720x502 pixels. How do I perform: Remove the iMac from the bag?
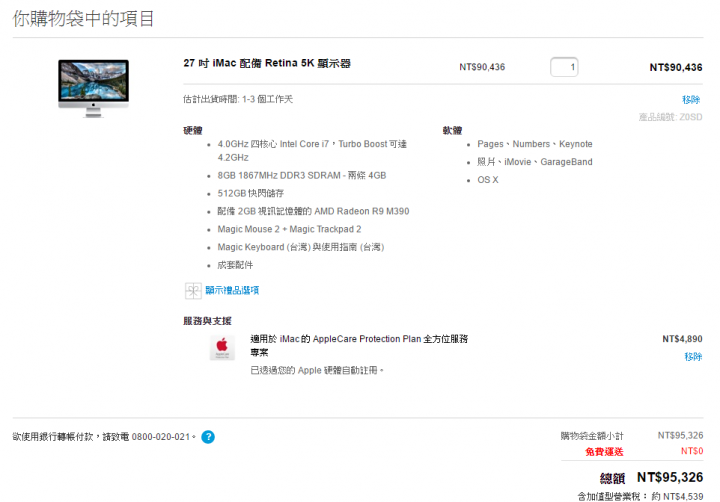click(x=691, y=100)
